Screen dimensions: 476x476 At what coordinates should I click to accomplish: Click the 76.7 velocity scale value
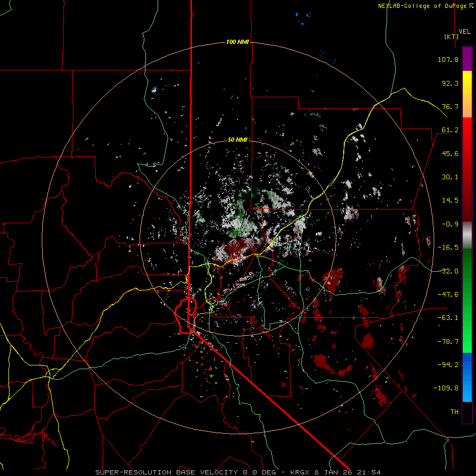(x=450, y=106)
